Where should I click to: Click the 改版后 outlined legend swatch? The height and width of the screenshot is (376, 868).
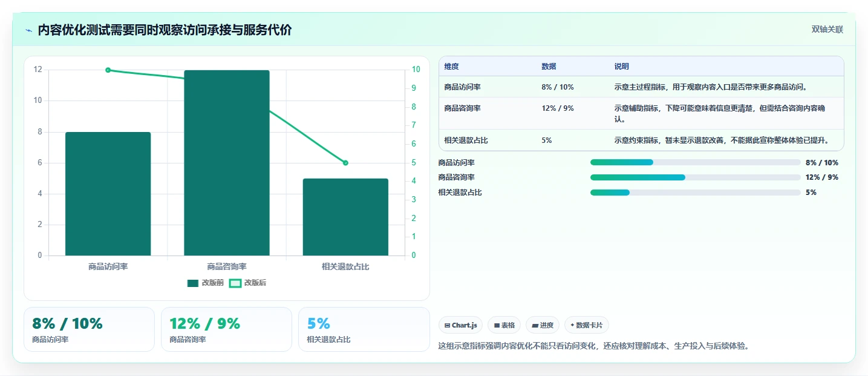click(x=235, y=283)
